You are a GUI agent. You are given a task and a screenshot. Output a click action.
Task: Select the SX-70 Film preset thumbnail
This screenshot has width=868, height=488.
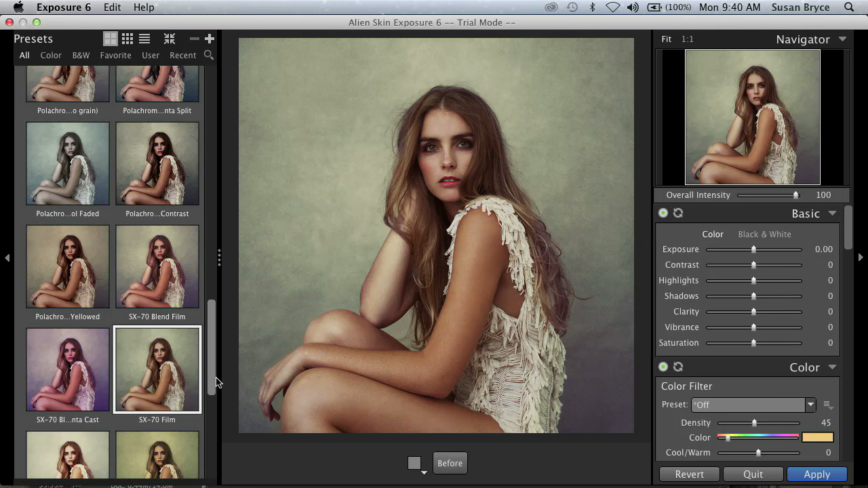[x=157, y=369]
